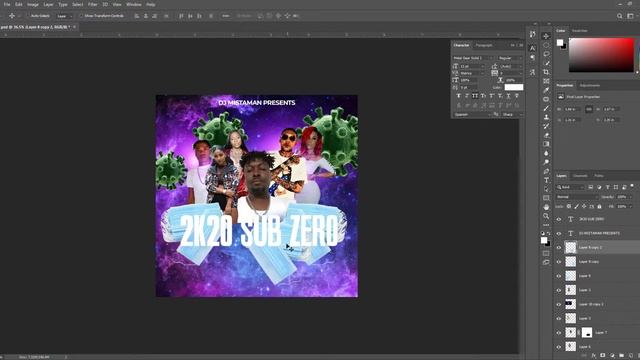The width and height of the screenshot is (640, 360).
Task: Click the white text color swatch in Character panel
Action: point(513,87)
